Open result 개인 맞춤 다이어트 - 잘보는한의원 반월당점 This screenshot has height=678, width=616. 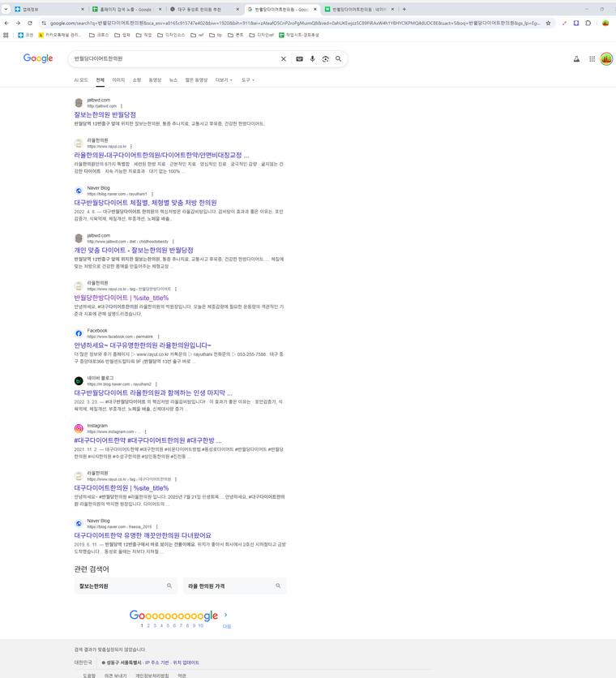134,250
